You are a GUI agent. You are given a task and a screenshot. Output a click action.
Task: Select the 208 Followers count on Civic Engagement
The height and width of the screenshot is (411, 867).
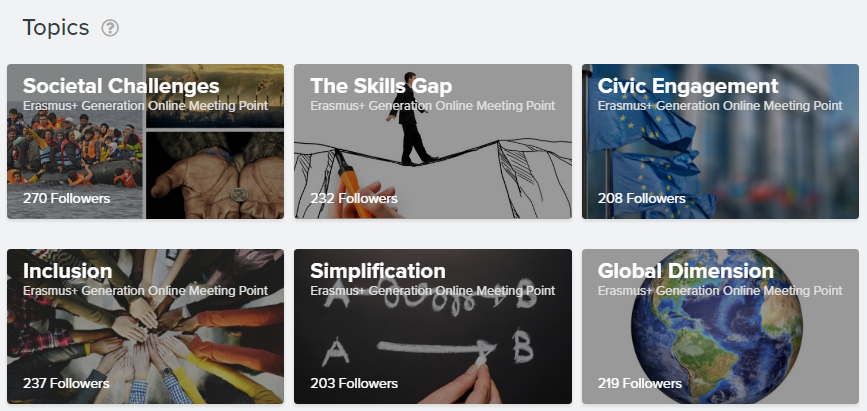(x=641, y=198)
